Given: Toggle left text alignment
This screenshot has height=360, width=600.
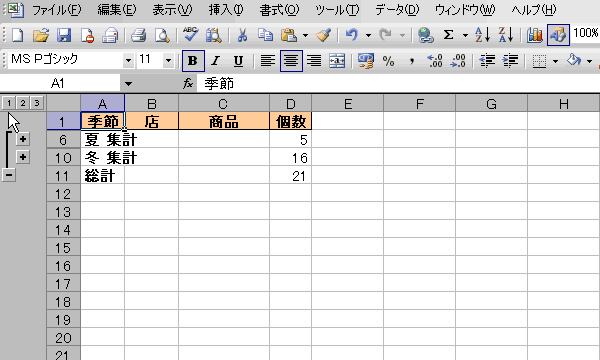Looking at the screenshot, I should click(x=267, y=61).
